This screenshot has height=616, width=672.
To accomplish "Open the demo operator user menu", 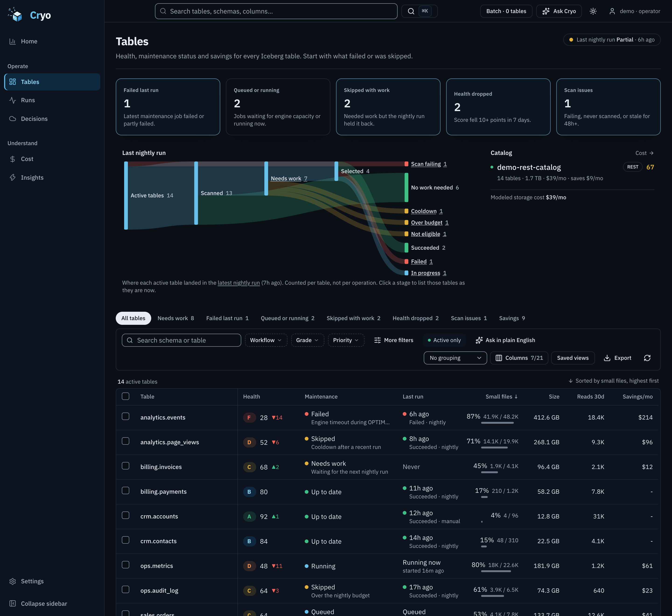I will [x=634, y=11].
